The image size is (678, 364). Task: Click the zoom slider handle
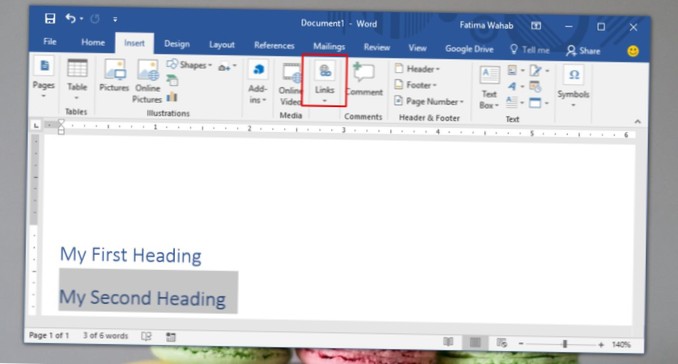pos(565,344)
